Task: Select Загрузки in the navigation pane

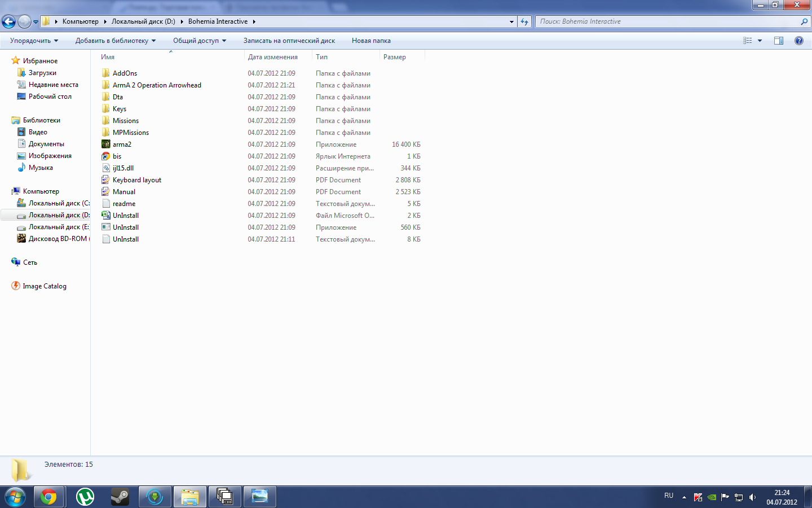Action: click(x=42, y=73)
